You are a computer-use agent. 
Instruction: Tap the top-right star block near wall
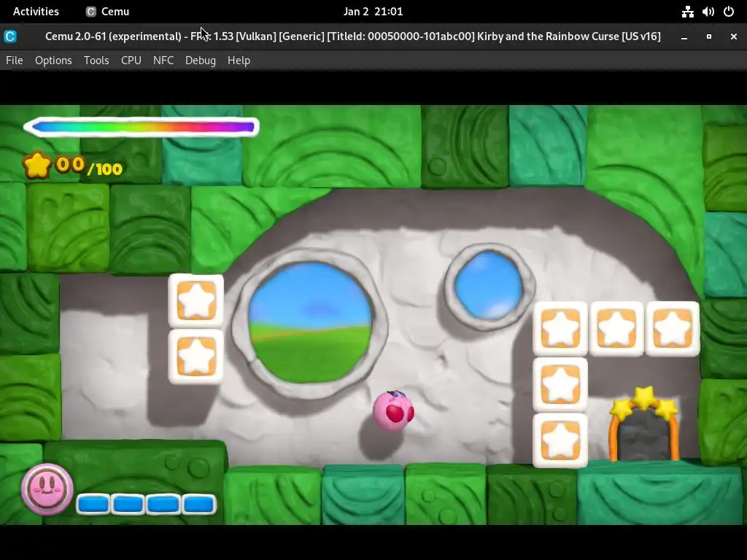point(672,329)
